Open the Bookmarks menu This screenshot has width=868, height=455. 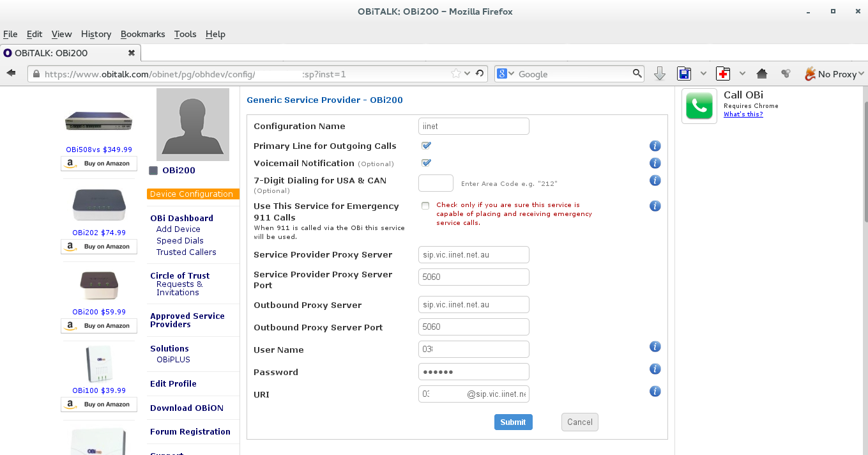click(143, 34)
